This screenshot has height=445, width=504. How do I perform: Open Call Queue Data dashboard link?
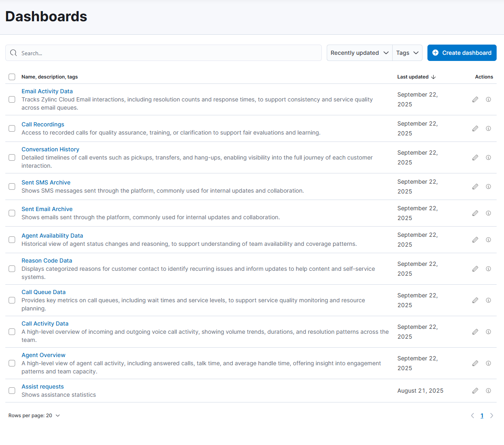coord(43,292)
